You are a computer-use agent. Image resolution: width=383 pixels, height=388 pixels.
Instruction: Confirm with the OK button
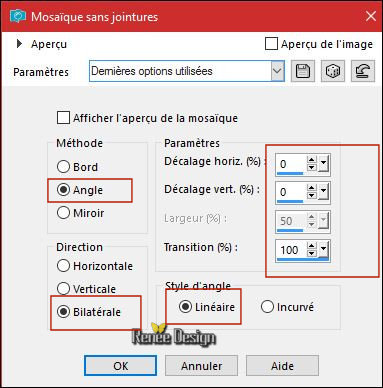[120, 366]
